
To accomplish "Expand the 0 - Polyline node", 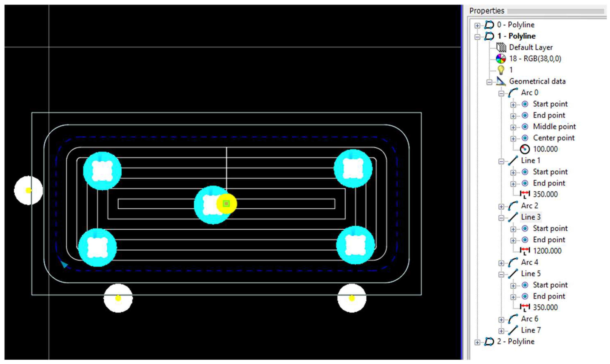I will point(477,26).
